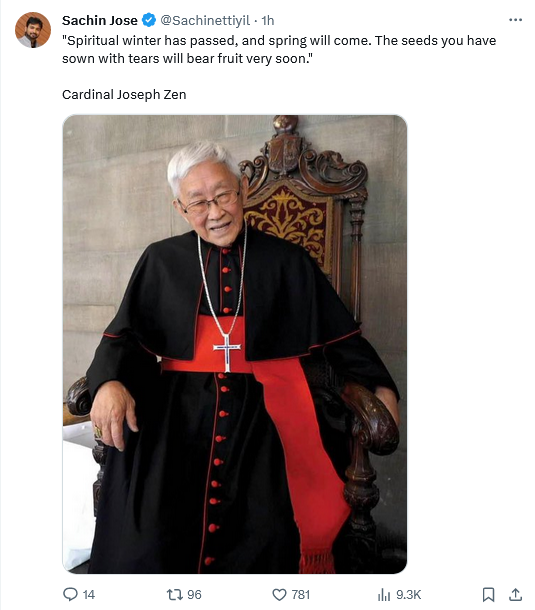The width and height of the screenshot is (535, 610).
Task: Click the share upload arrow icon
Action: (515, 594)
